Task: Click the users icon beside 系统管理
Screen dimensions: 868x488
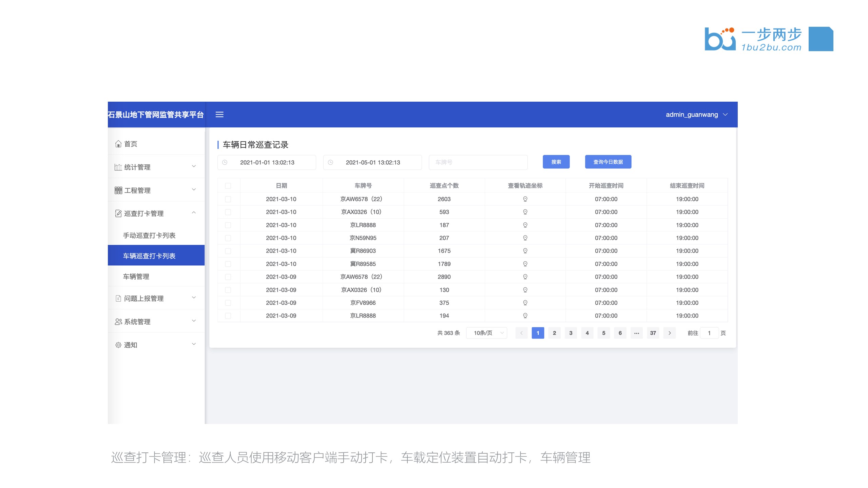Action: click(118, 322)
